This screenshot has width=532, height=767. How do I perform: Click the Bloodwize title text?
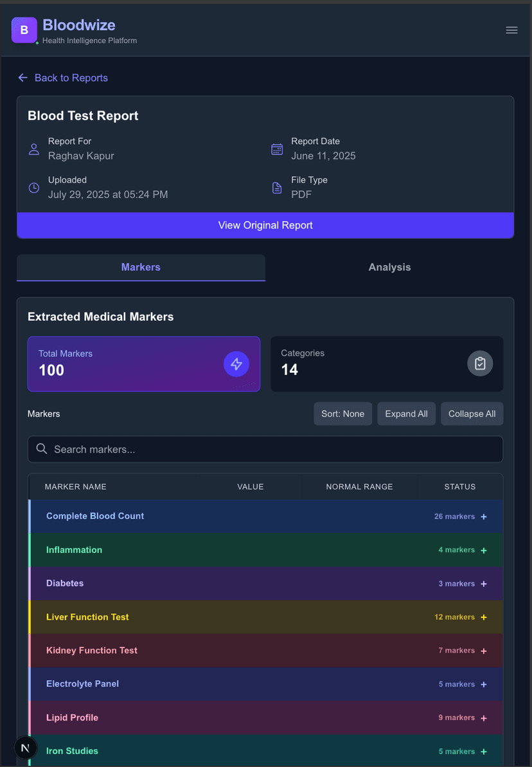[x=79, y=25]
